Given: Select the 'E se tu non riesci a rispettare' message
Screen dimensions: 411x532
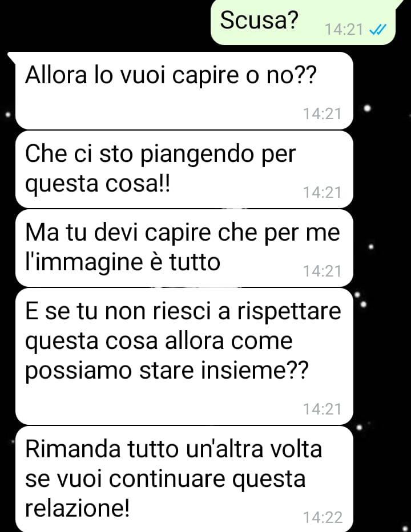Looking at the screenshot, I should [x=184, y=356].
